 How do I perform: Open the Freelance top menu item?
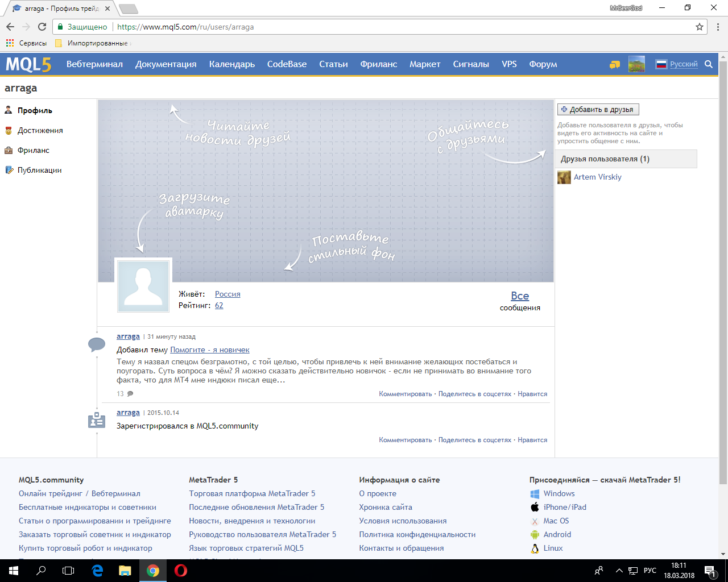(x=379, y=64)
